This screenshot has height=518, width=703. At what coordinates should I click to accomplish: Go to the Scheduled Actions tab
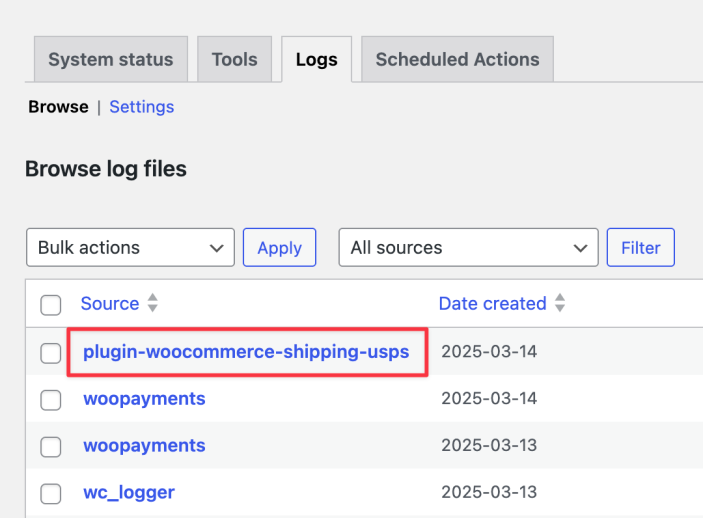[457, 60]
